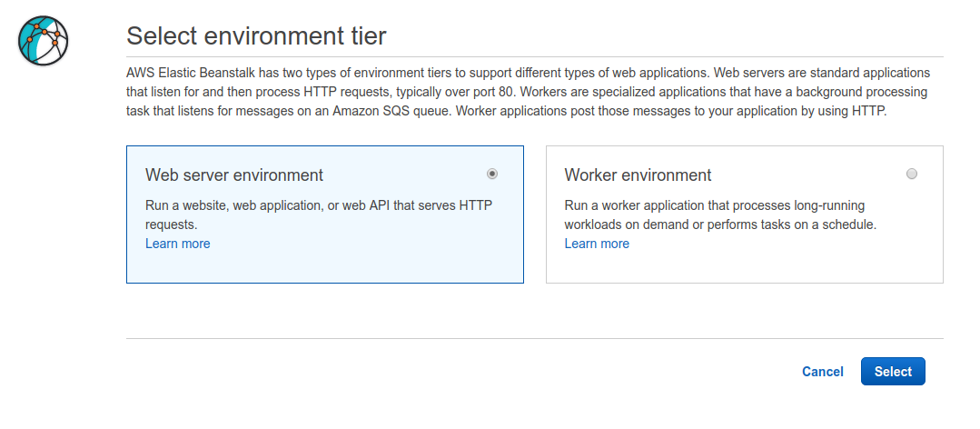980x429 pixels.
Task: Select the Web server environment radio button
Action: pyautogui.click(x=492, y=174)
